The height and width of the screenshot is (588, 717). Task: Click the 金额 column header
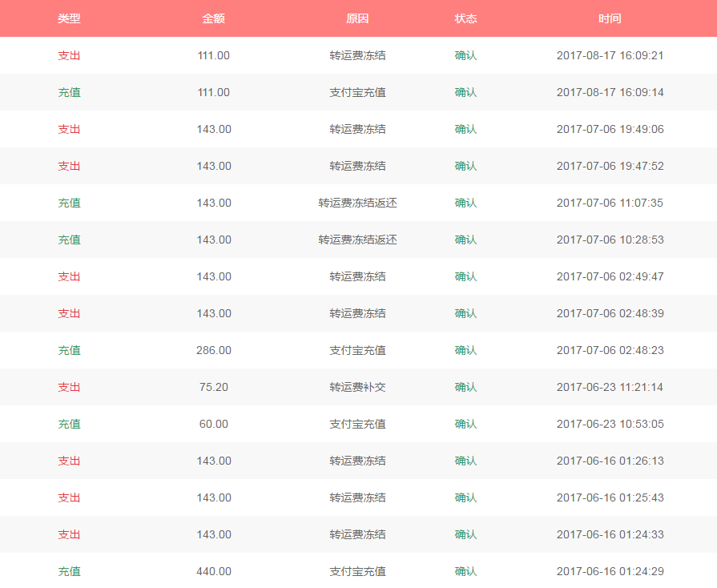click(x=213, y=18)
